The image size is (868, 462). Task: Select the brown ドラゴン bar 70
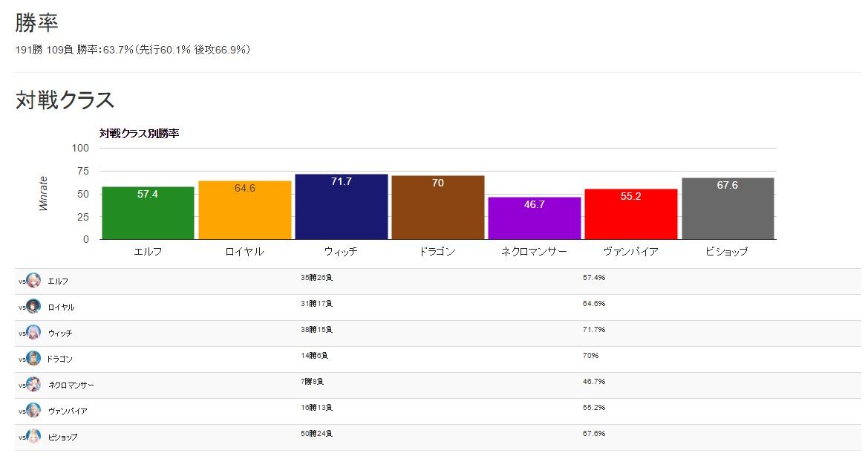pos(438,208)
